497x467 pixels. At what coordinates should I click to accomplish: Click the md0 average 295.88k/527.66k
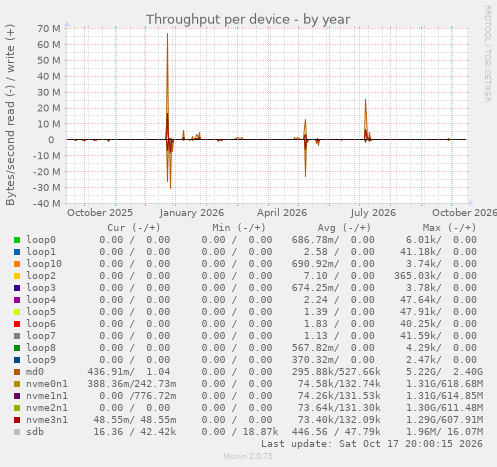point(336,372)
